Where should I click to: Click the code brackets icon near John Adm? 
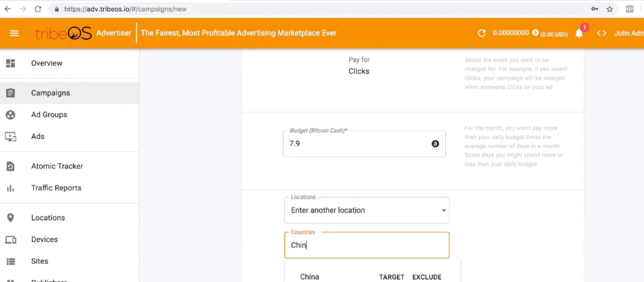coord(602,33)
